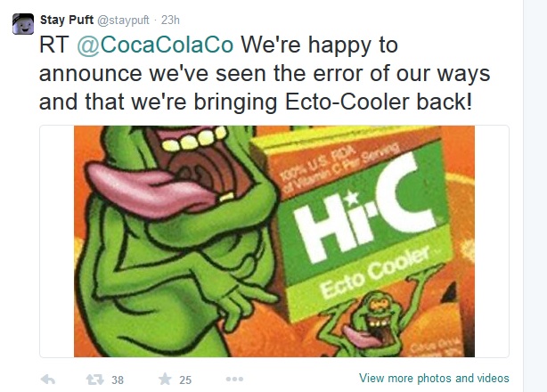Screen dimensions: 547x392
Task: Favorite the tweet with the star icon
Action: (x=165, y=379)
